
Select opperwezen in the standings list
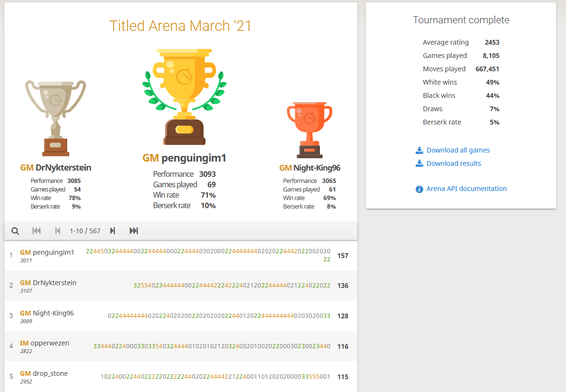pyautogui.click(x=50, y=343)
